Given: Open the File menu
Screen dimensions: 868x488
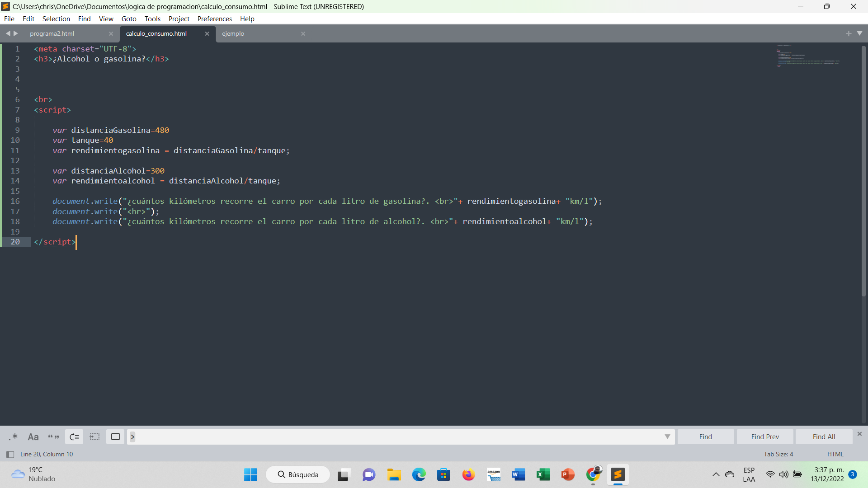Looking at the screenshot, I should coord(9,19).
